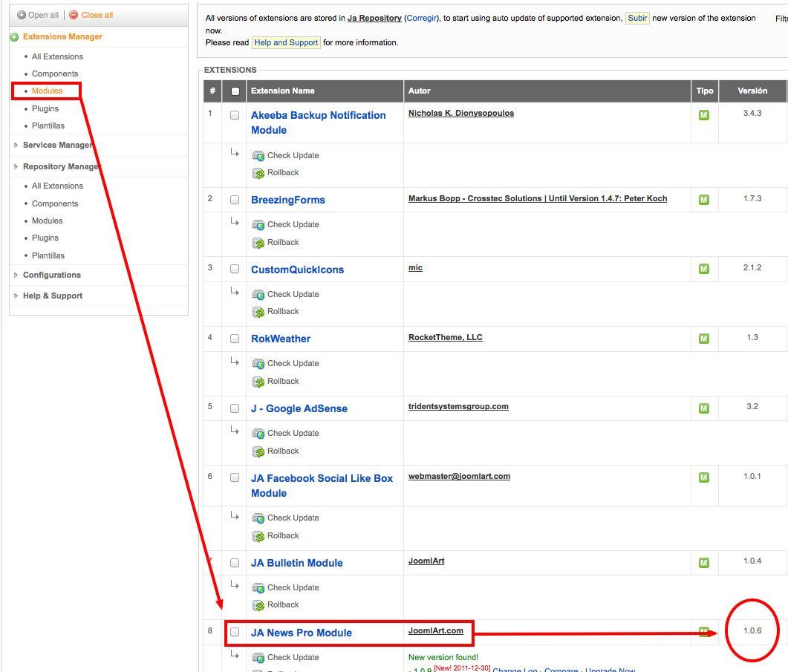Image resolution: width=788 pixels, height=672 pixels.
Task: Click Rollback icon under RokWeather
Action: 258,382
